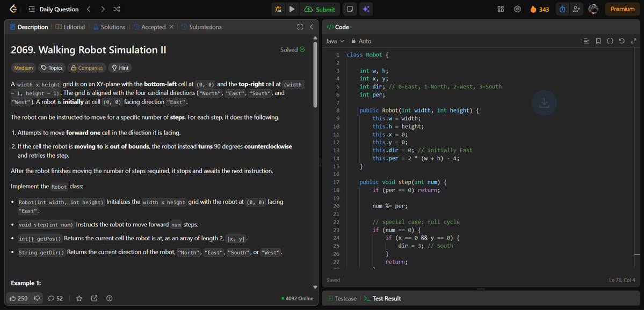Open the Accepted tab
Image resolution: width=644 pixels, height=310 pixels.
[149, 27]
